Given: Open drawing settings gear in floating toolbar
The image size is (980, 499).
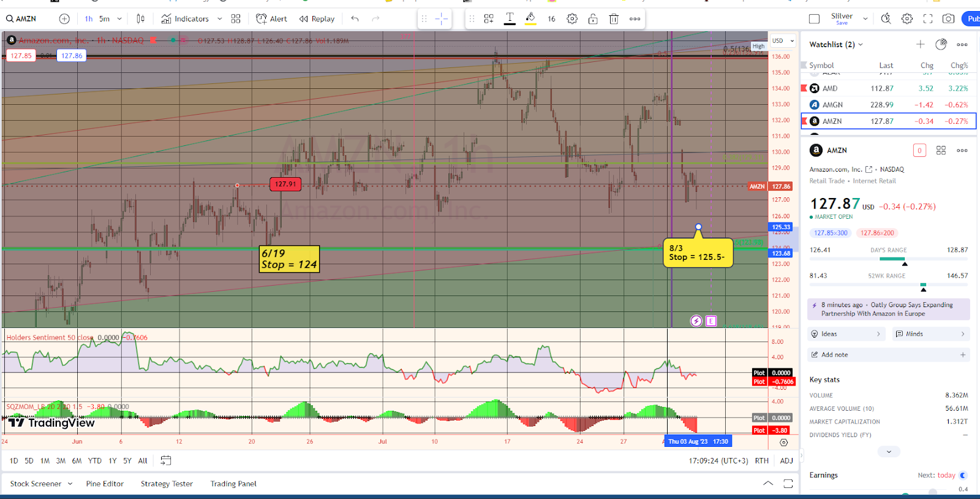Looking at the screenshot, I should coord(572,19).
